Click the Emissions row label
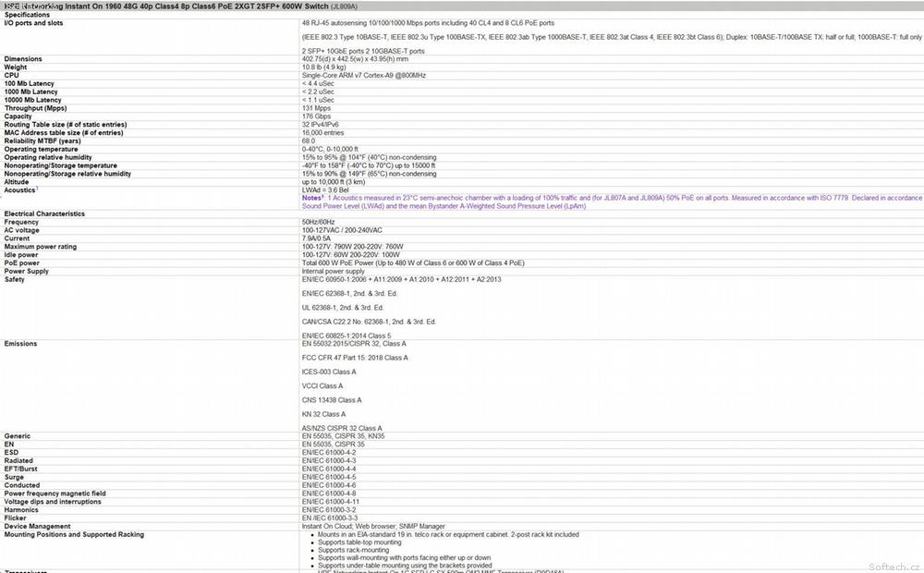Viewport: 924px width, 573px height. (20, 344)
